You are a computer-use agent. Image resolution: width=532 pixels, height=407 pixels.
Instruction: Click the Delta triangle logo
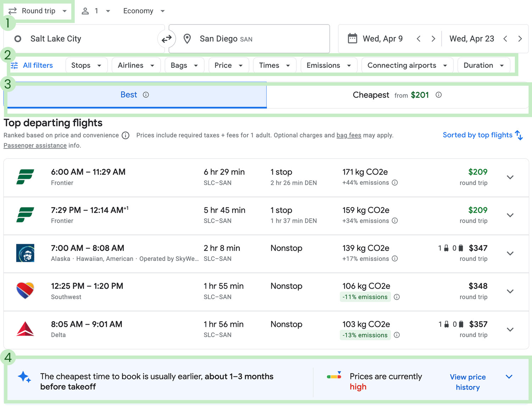[25, 329]
